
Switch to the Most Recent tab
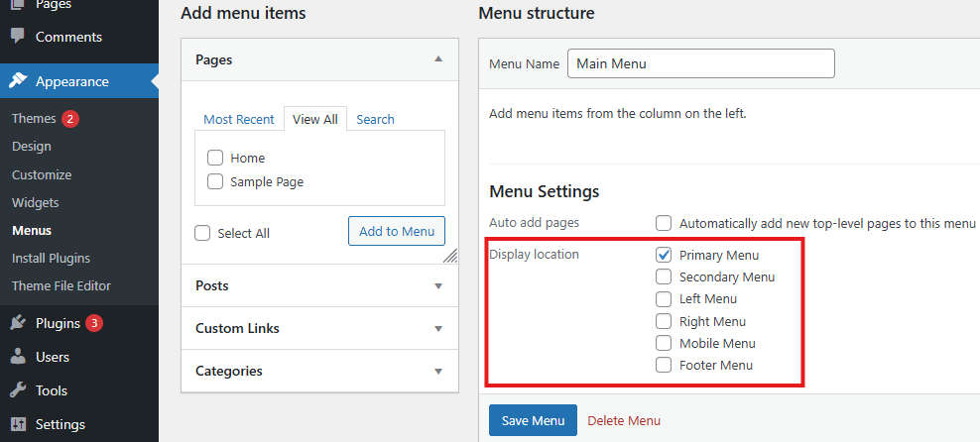(x=239, y=119)
